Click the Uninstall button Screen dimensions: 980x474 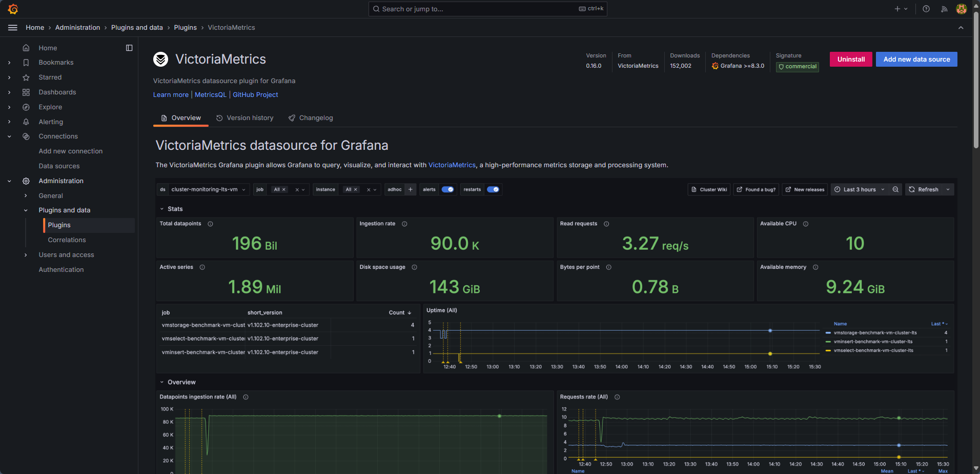pos(850,59)
